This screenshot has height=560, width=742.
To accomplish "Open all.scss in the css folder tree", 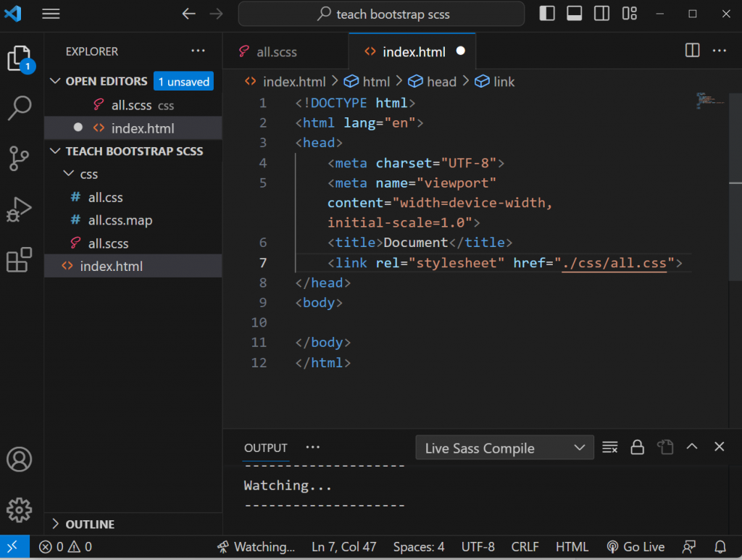I will pos(133,243).
